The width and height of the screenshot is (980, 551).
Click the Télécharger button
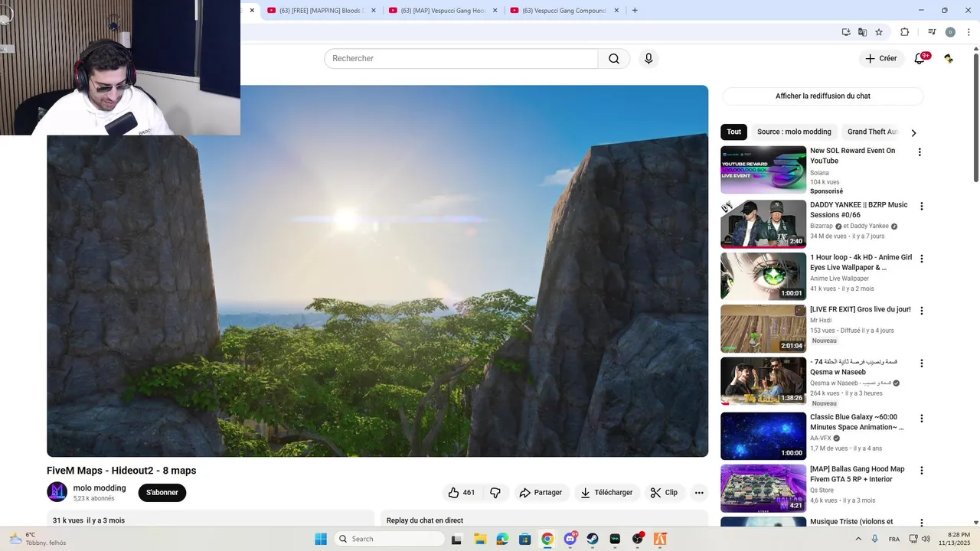click(606, 493)
